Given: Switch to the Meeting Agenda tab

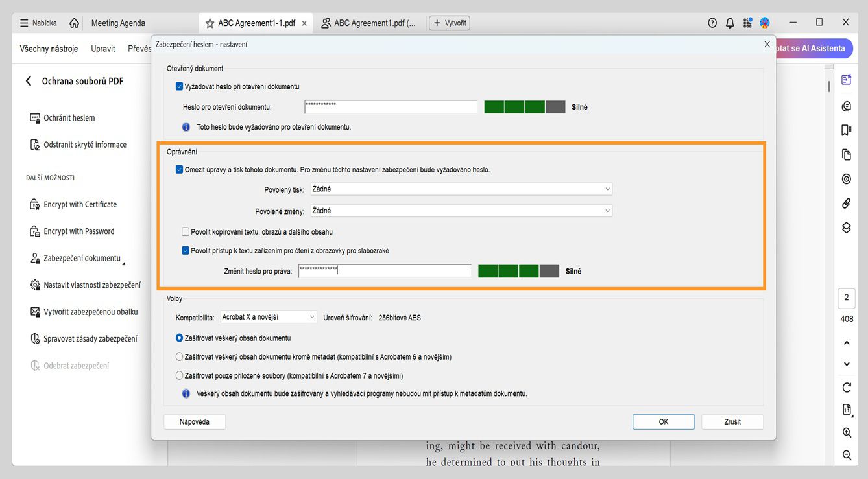Looking at the screenshot, I should tap(118, 23).
